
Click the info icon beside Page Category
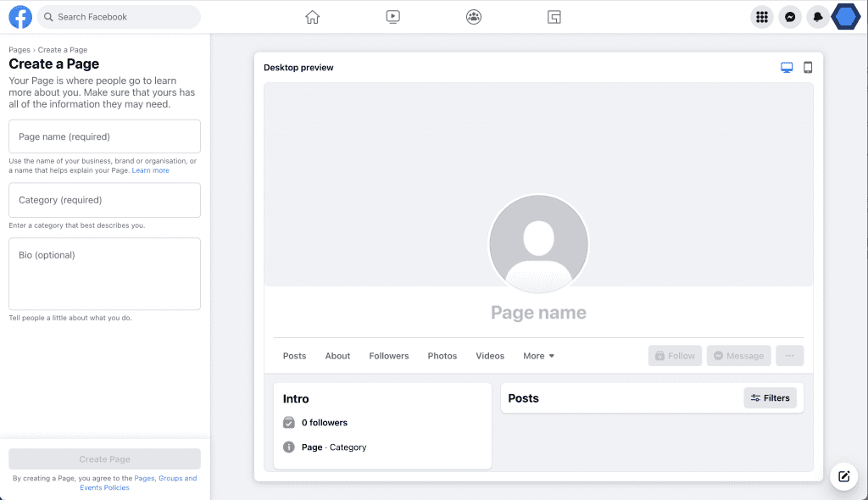tap(289, 447)
